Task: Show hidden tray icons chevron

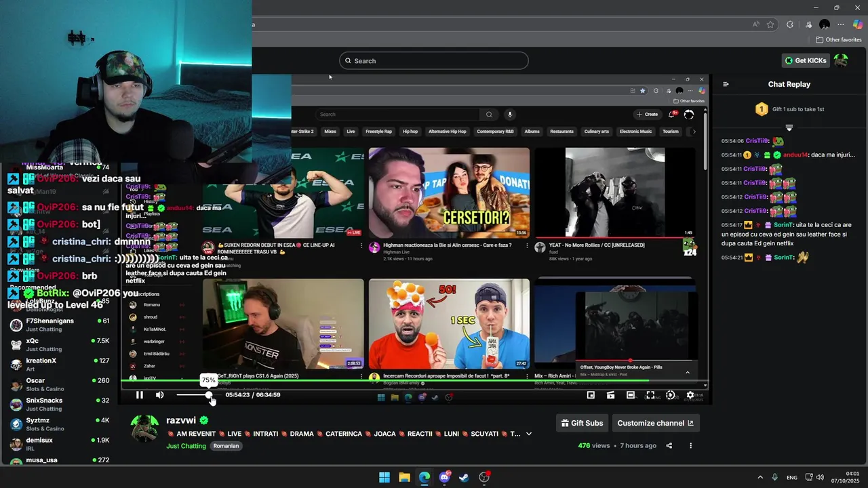Action: coord(760,477)
